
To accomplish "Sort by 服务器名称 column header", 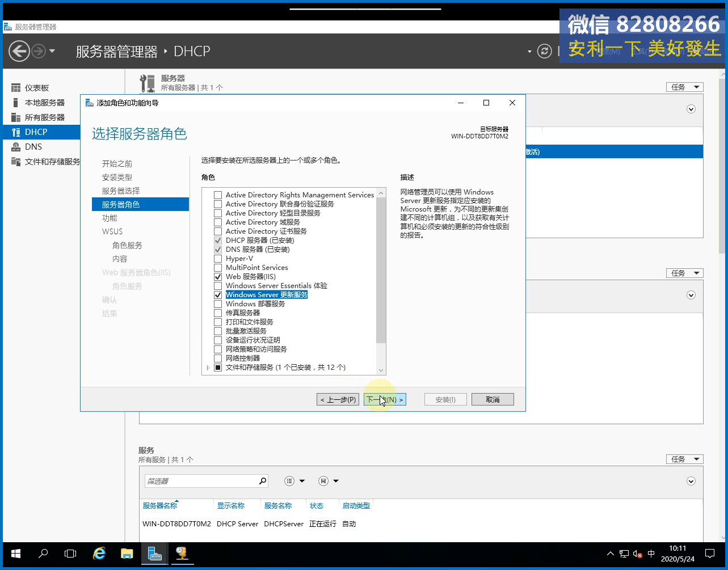I will 160,505.
